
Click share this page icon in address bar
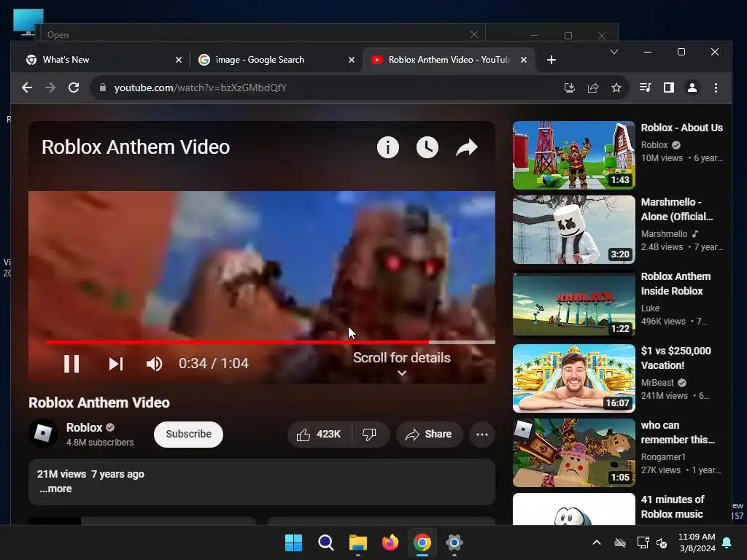[592, 87]
